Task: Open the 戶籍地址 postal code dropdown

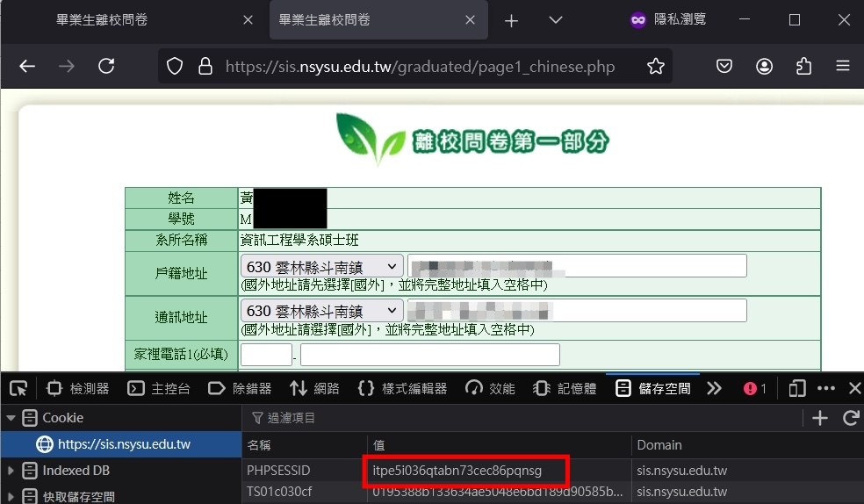Action: (x=321, y=267)
